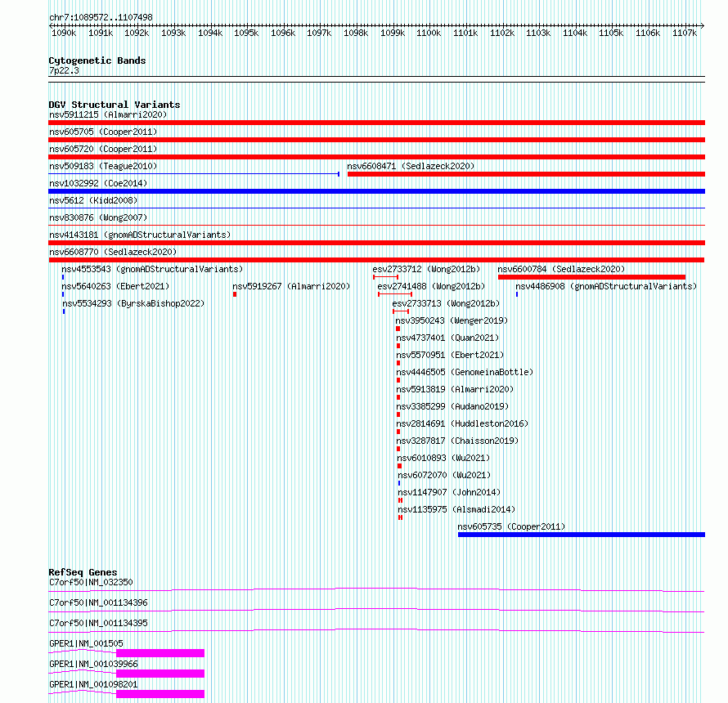Click the GPER1|NM_001505 gene label
728x703 pixels.
86,643
